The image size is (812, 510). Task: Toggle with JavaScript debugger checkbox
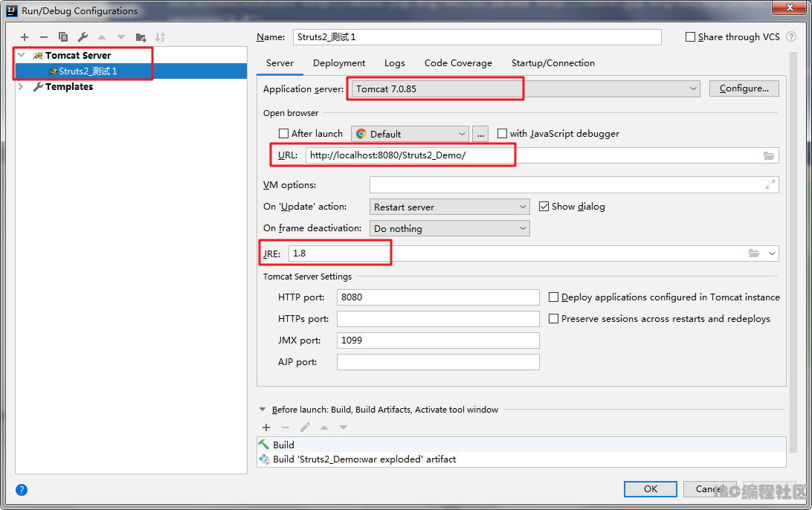[x=502, y=134]
